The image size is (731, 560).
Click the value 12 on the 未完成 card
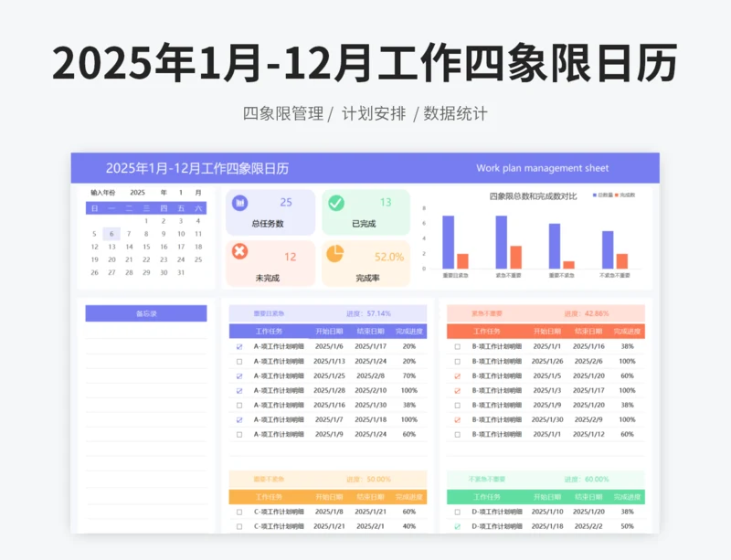(290, 257)
